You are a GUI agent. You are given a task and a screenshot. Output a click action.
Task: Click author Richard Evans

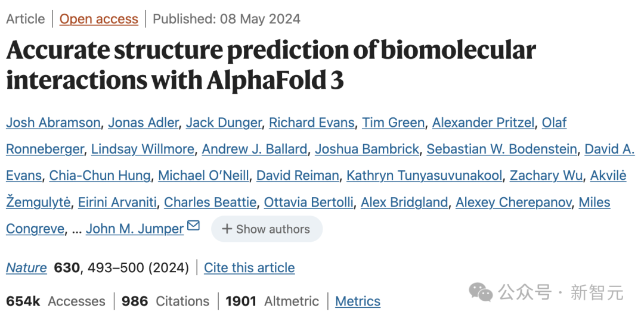(312, 122)
